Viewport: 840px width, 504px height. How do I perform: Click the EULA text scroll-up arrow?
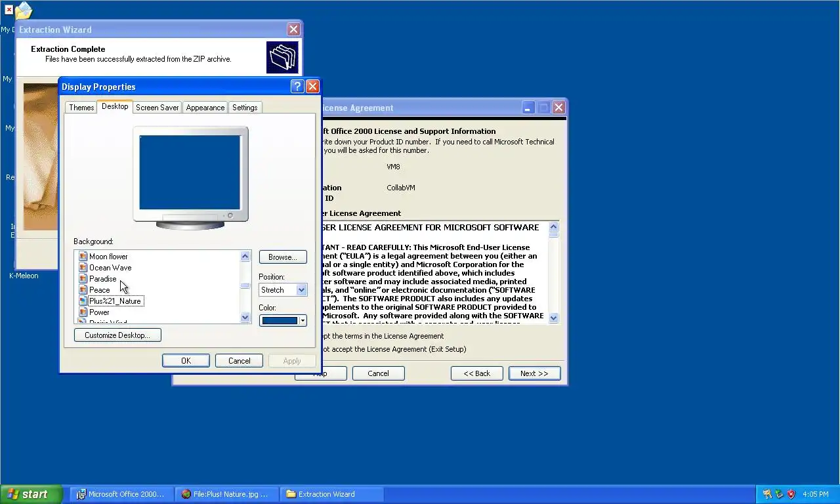(553, 227)
